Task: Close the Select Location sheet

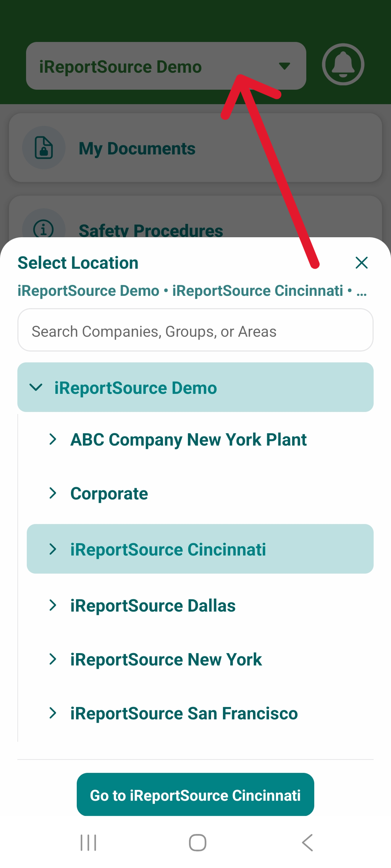Action: tap(361, 263)
